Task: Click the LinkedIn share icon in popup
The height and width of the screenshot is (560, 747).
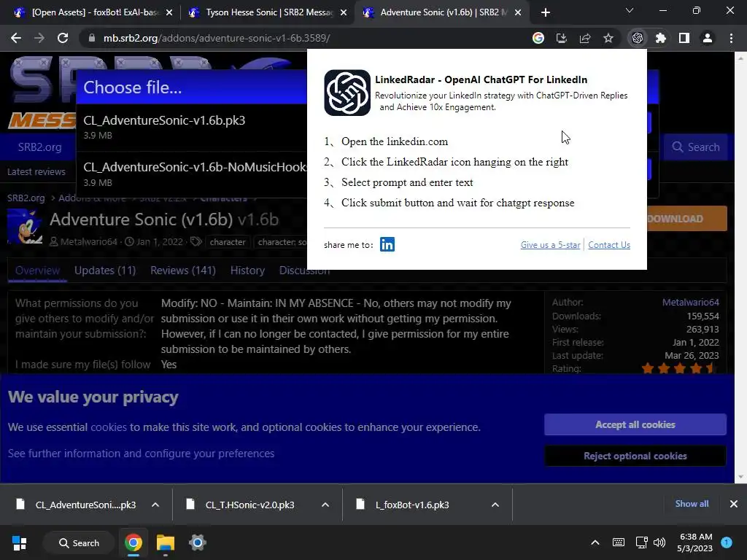Action: pos(387,244)
